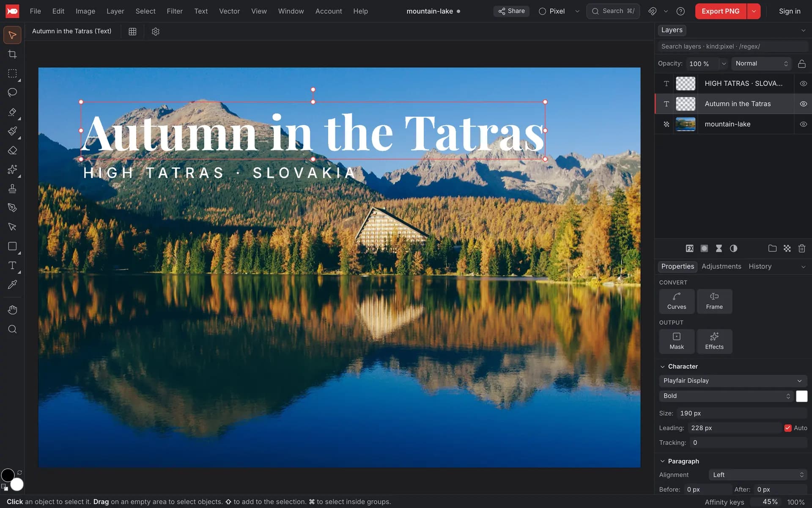The height and width of the screenshot is (508, 812).
Task: Select the Eraser tool
Action: pos(12,150)
